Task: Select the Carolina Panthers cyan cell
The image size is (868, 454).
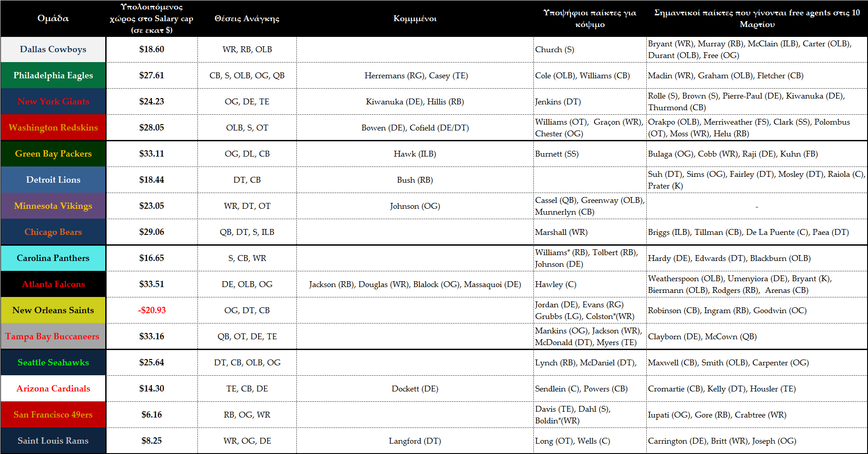Action: coord(53,258)
